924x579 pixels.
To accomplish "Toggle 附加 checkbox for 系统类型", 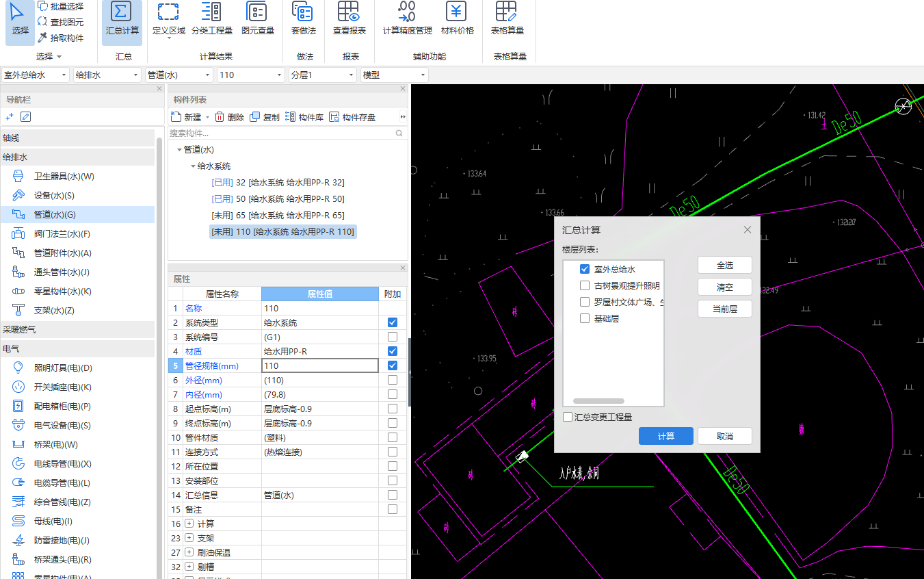I will (393, 322).
